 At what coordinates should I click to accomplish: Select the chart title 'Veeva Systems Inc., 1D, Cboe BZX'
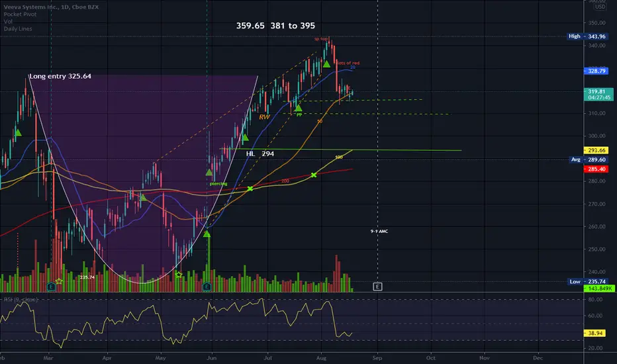pos(51,7)
